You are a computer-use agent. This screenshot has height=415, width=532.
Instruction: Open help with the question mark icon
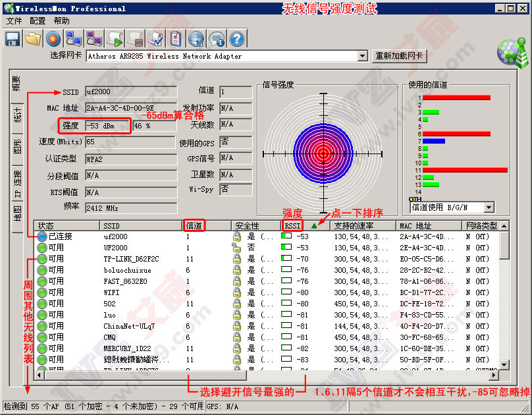click(x=236, y=39)
